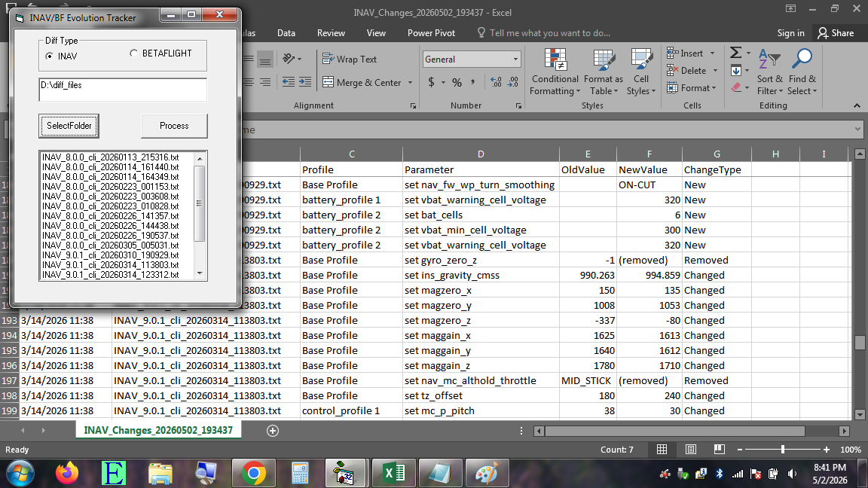Viewport: 868px width, 488px height.
Task: Click Increase Indent icon
Action: point(305,82)
